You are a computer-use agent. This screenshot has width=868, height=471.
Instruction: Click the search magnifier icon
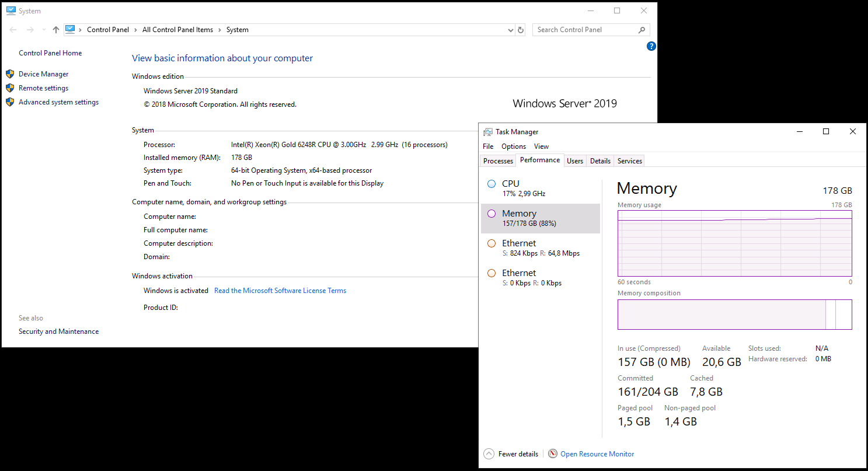click(642, 30)
